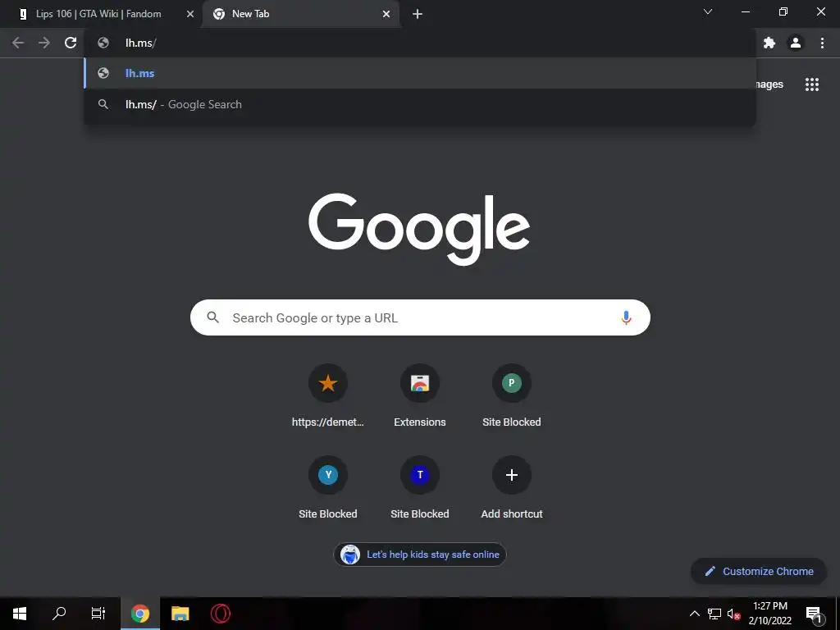The height and width of the screenshot is (630, 840).
Task: Open the Google apps grid
Action: 811,84
